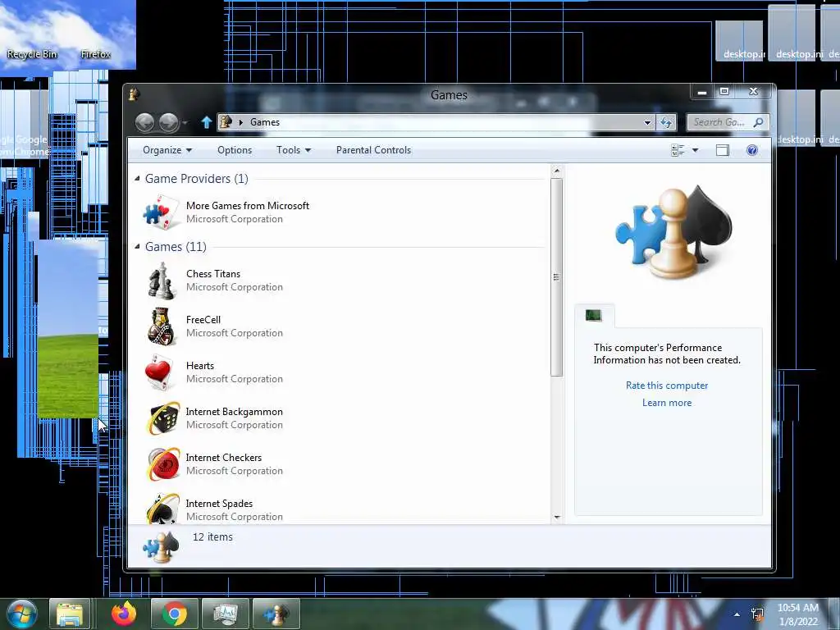Screen dimensions: 840x630
Task: Click the scrollbar up arrow
Action: click(557, 171)
